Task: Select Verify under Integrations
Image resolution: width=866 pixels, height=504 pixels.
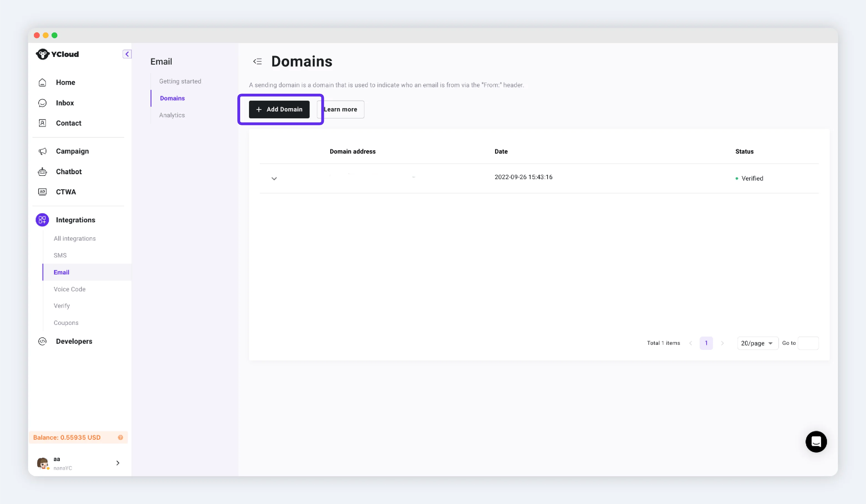Action: (x=62, y=306)
